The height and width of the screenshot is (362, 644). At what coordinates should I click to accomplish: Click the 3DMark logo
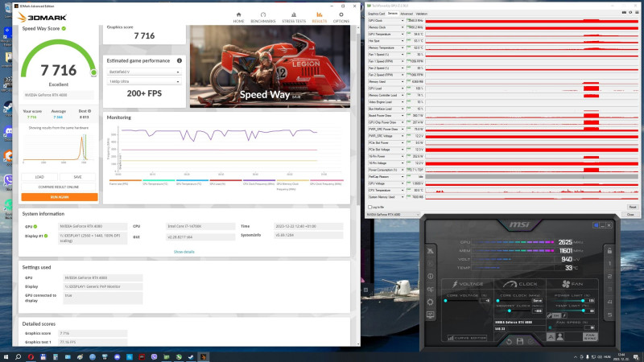click(x=43, y=17)
